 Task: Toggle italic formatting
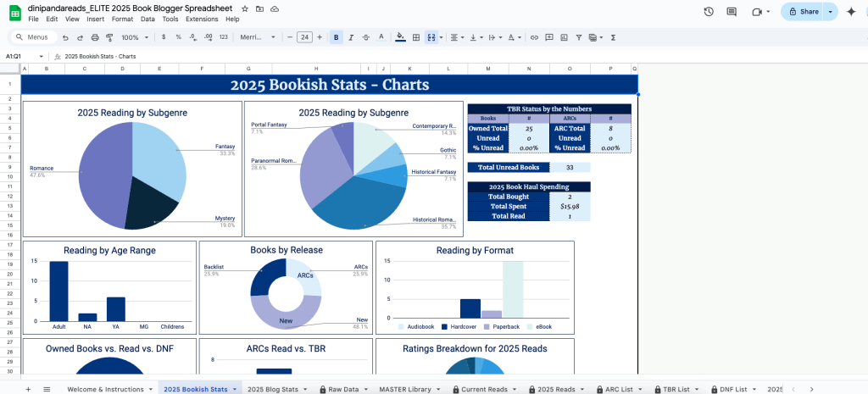(x=352, y=37)
